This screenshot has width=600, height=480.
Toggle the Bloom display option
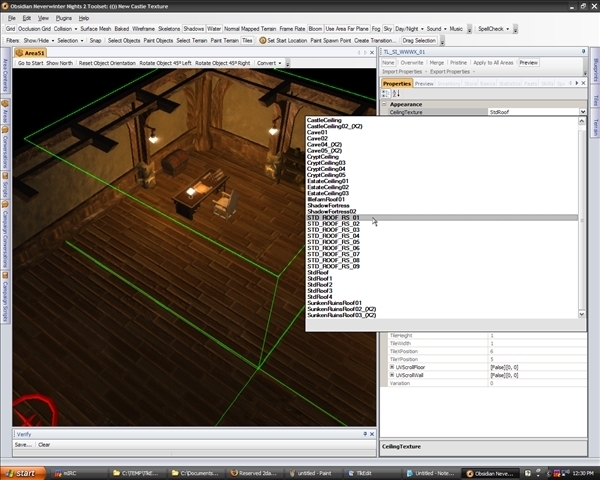click(315, 29)
